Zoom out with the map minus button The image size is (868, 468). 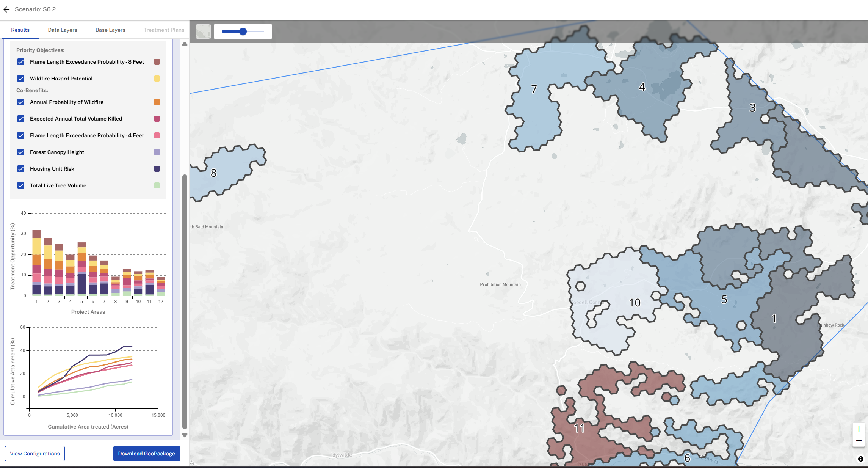pos(859,441)
